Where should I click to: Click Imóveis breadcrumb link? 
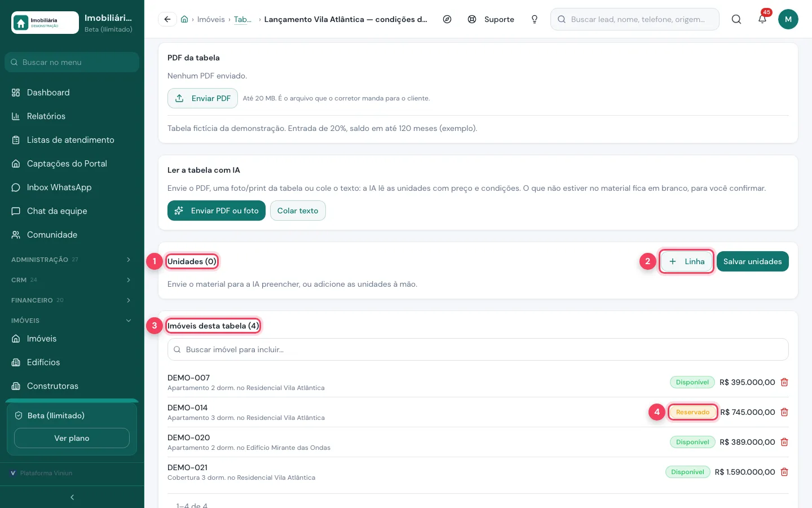pos(211,19)
